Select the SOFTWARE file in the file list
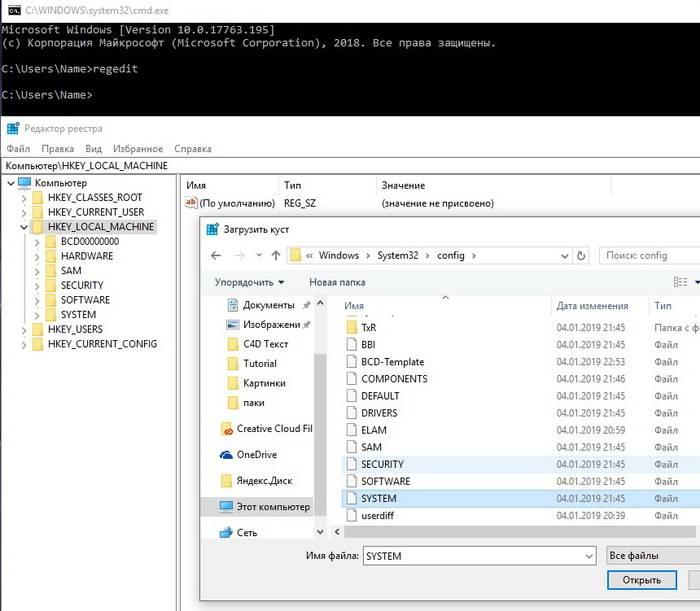This screenshot has width=700, height=611. tap(385, 481)
